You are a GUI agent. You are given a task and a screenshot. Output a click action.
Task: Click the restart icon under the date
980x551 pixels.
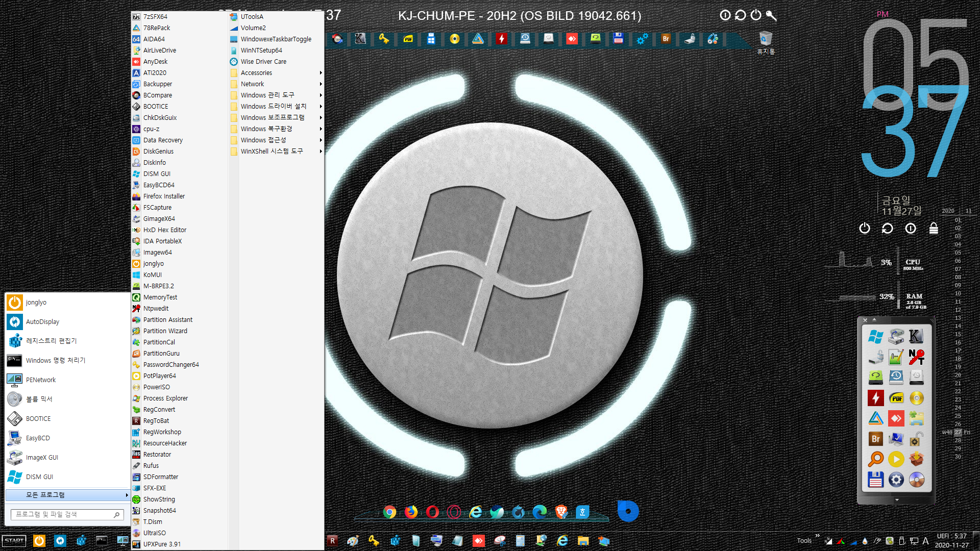[x=887, y=228]
